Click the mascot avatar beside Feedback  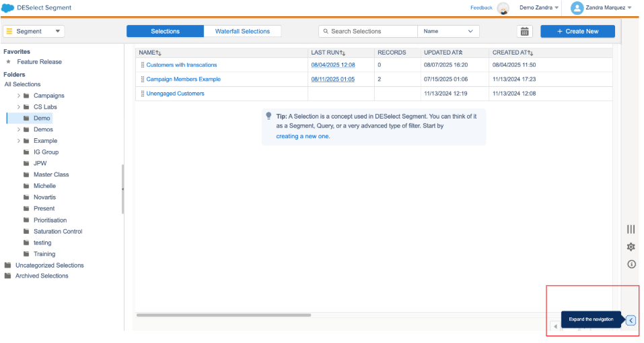pos(503,8)
